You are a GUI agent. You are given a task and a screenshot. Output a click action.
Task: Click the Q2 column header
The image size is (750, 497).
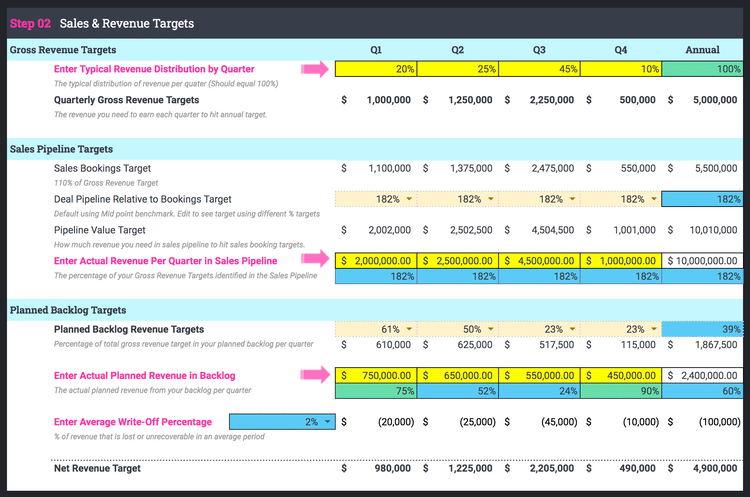point(457,49)
